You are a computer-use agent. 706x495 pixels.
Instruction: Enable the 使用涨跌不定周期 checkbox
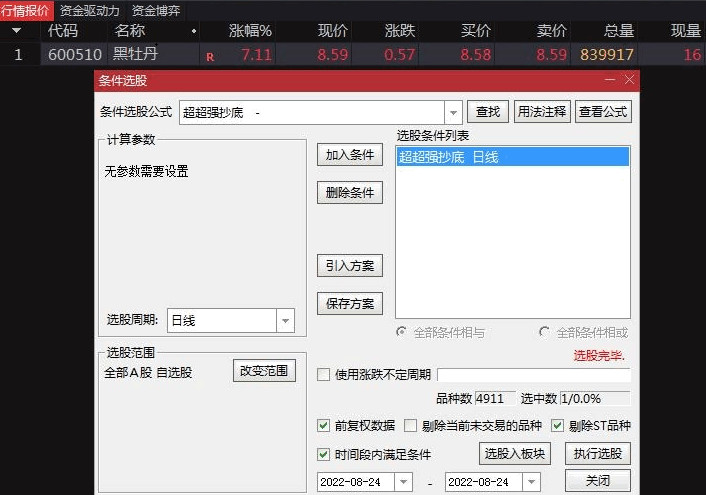click(x=323, y=374)
